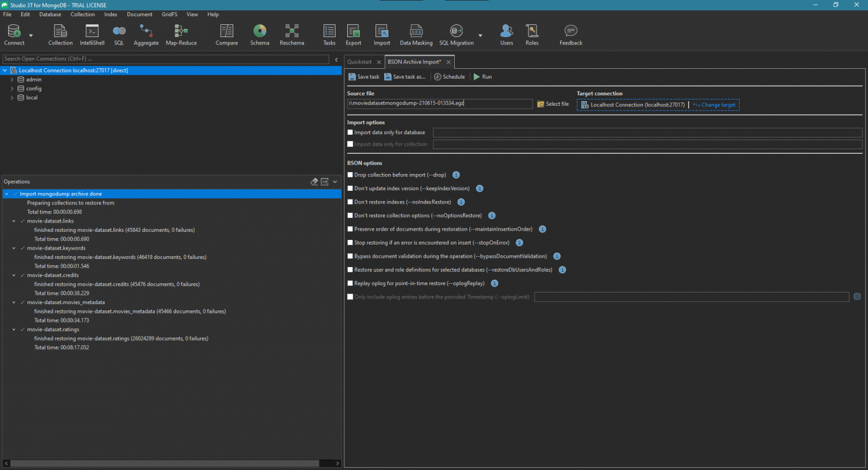Open the Feedback dialog
Viewport: 868px width, 470px height.
(x=571, y=35)
